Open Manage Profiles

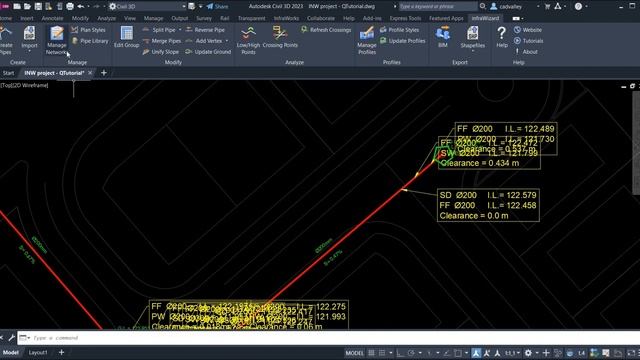pyautogui.click(x=367, y=40)
